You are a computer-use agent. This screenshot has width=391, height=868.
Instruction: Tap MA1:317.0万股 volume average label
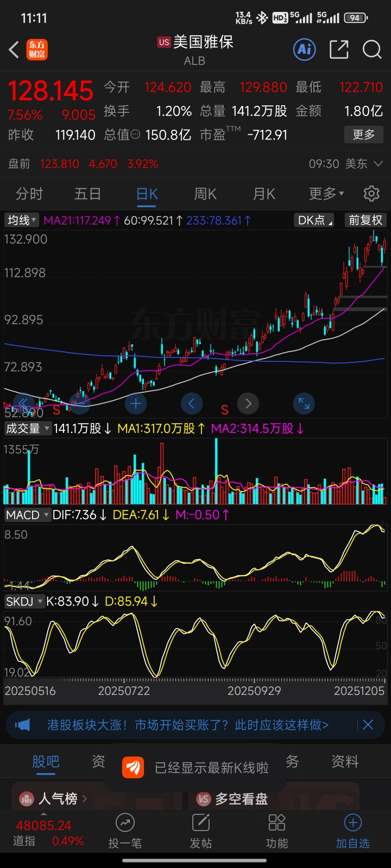[x=161, y=429]
